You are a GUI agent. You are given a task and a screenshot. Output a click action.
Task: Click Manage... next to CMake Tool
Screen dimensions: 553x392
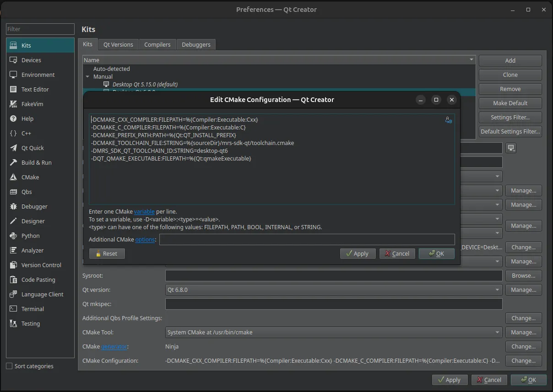524,332
